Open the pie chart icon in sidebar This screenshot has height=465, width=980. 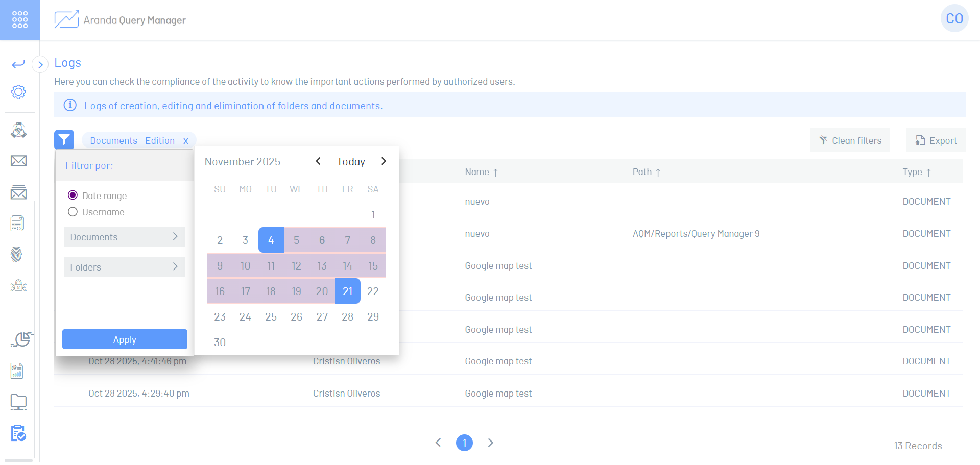(x=21, y=339)
